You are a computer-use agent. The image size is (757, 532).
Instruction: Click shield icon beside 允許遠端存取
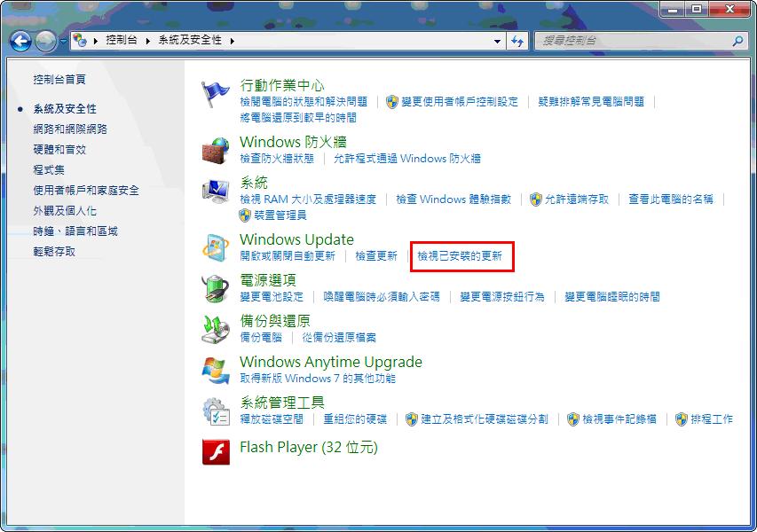pos(536,199)
